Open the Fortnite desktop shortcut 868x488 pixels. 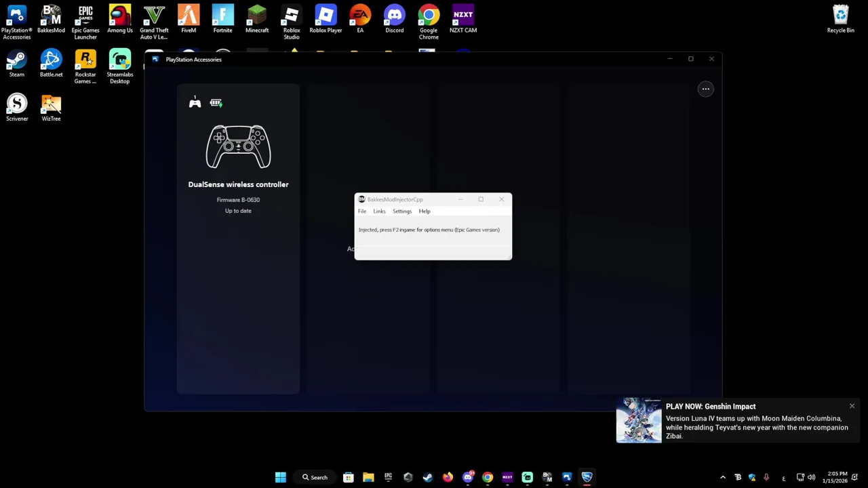222,19
